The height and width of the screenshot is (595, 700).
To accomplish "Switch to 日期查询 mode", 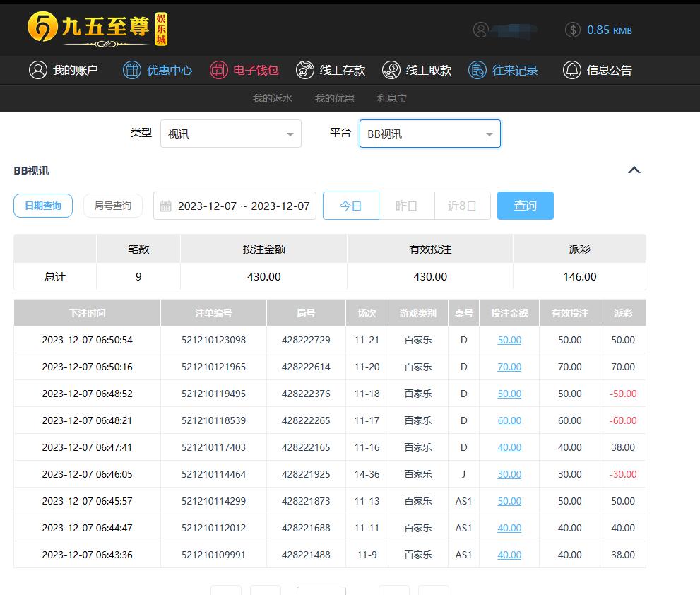I will coord(43,206).
